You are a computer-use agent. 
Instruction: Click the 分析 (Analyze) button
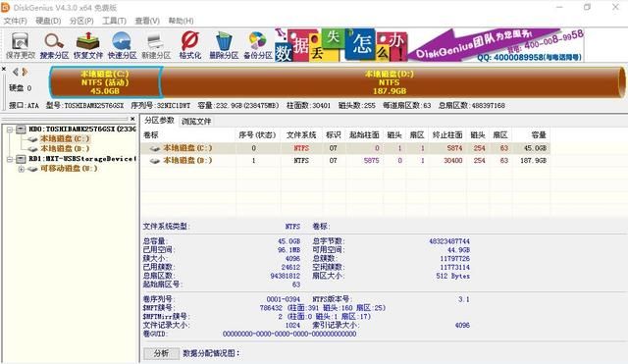161,353
